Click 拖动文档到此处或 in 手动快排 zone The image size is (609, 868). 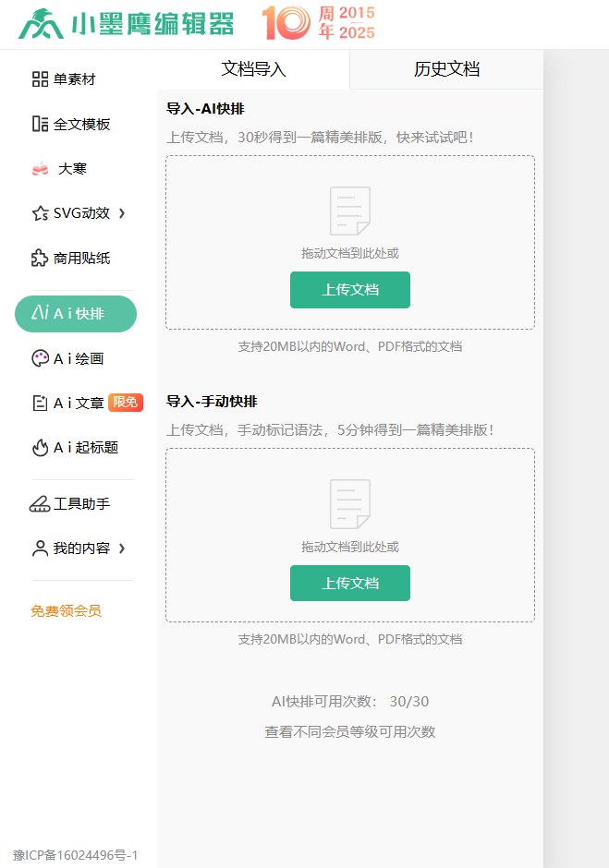tap(350, 547)
